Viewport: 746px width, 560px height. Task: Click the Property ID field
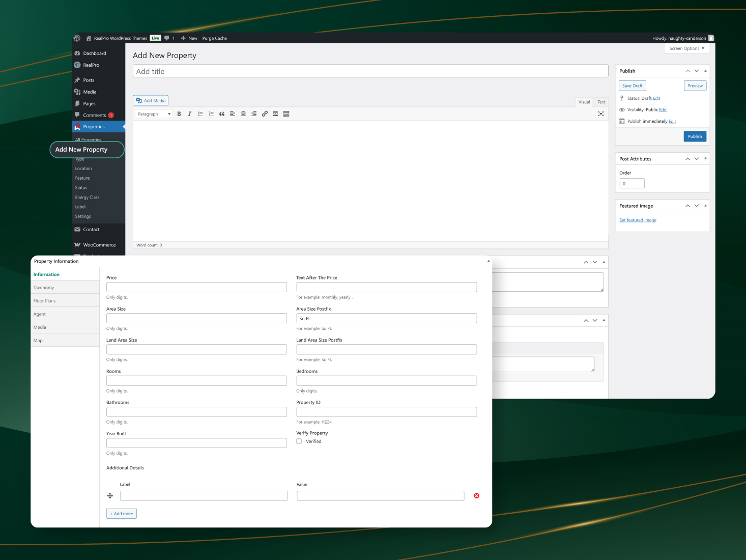[x=387, y=412]
